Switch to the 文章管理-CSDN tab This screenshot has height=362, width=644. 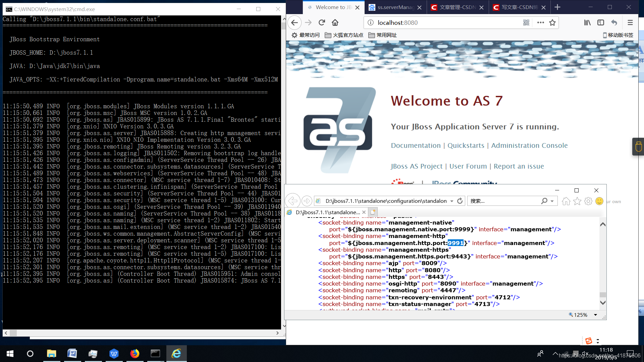(458, 7)
